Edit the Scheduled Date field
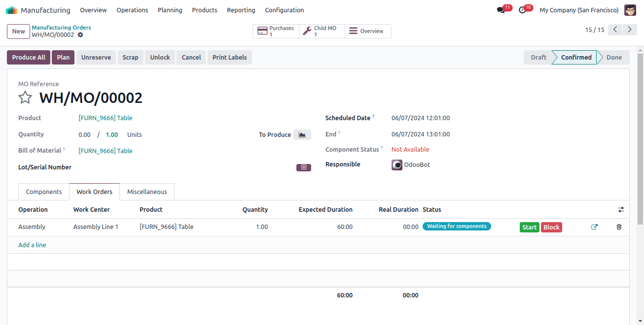This screenshot has width=644, height=325. pos(421,118)
